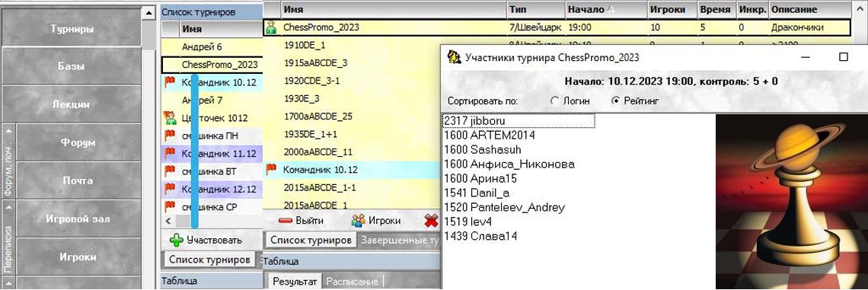Select the 1935DE_1+1 tournament row
The height and width of the screenshot is (290, 868).
click(352, 134)
